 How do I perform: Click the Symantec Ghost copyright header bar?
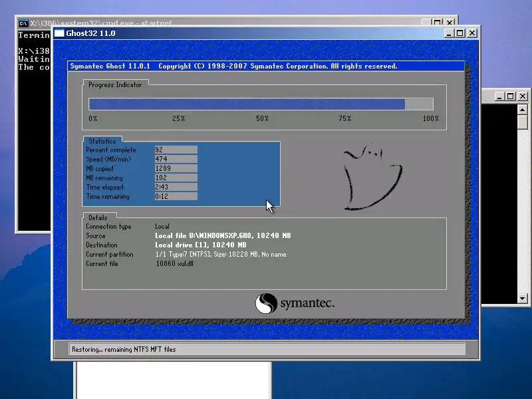[x=266, y=66]
